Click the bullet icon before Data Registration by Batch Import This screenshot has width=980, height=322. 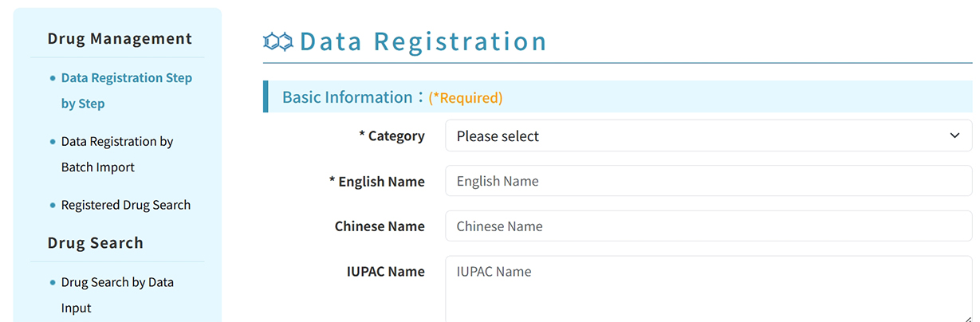click(53, 142)
